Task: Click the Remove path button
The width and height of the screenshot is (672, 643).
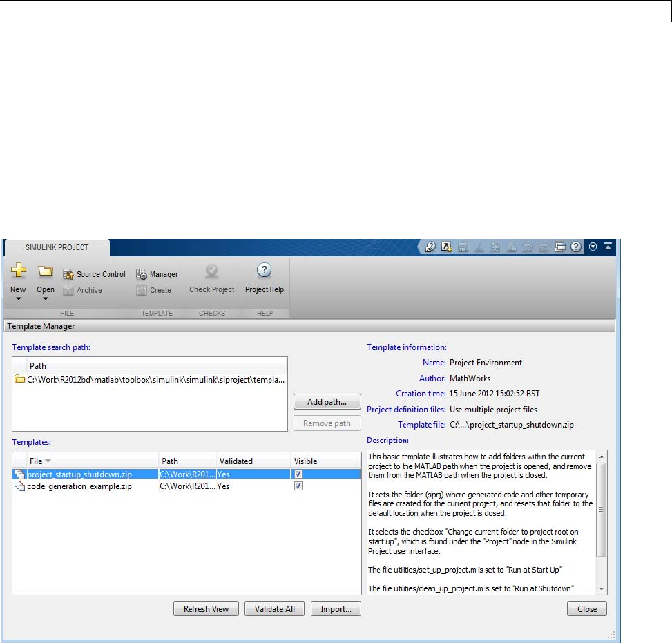Action: pos(327,423)
